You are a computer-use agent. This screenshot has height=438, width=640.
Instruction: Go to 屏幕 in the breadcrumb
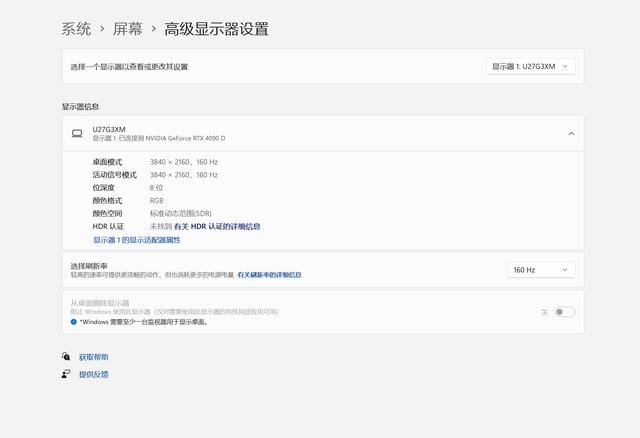pos(126,29)
